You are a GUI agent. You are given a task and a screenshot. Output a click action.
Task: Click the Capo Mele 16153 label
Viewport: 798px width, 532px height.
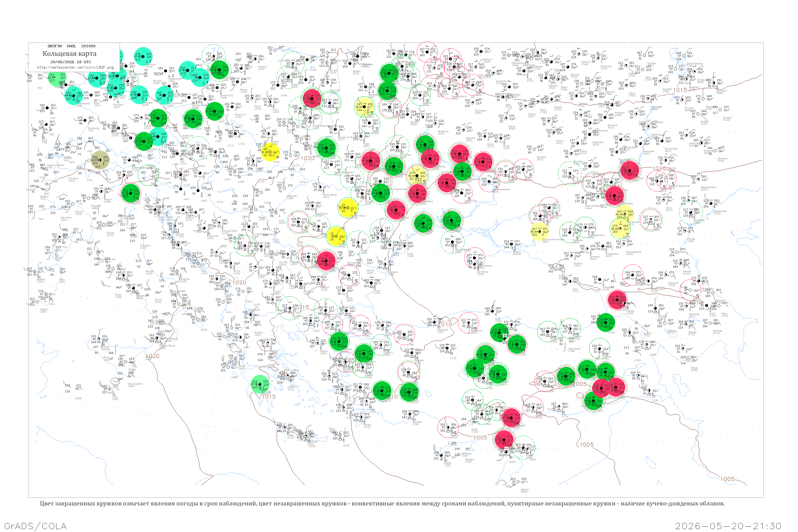tap(66, 219)
